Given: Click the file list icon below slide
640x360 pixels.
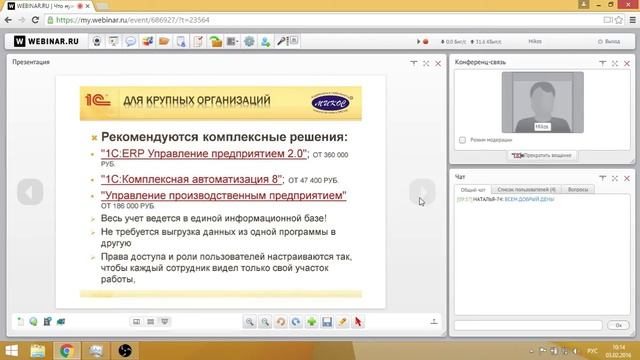Looking at the screenshot, I should click(x=47, y=322).
